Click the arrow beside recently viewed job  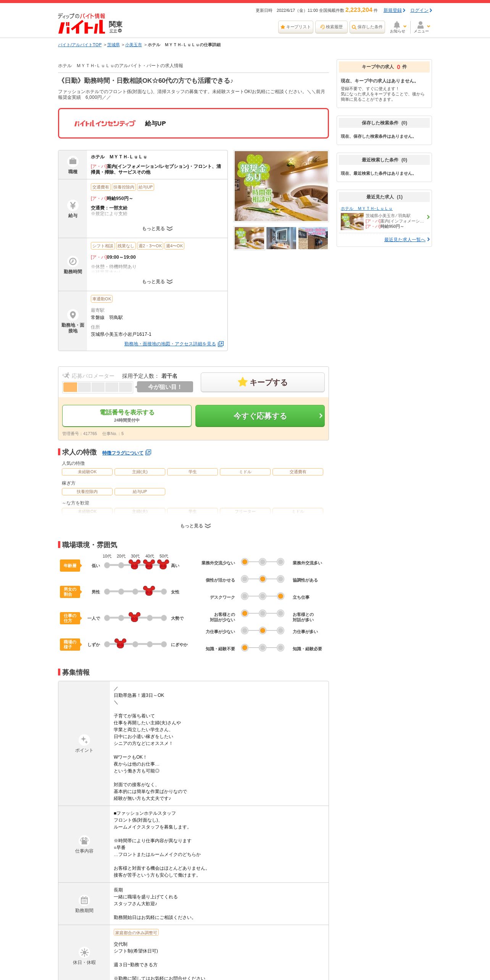click(428, 217)
